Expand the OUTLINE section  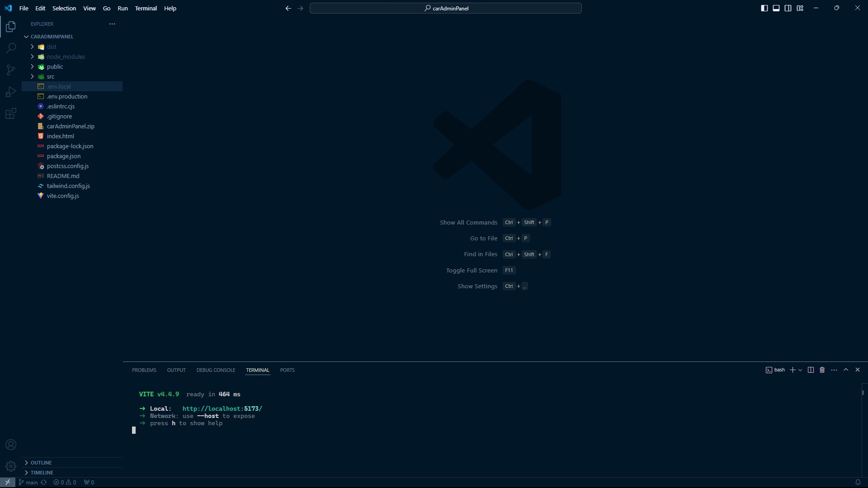pyautogui.click(x=72, y=463)
